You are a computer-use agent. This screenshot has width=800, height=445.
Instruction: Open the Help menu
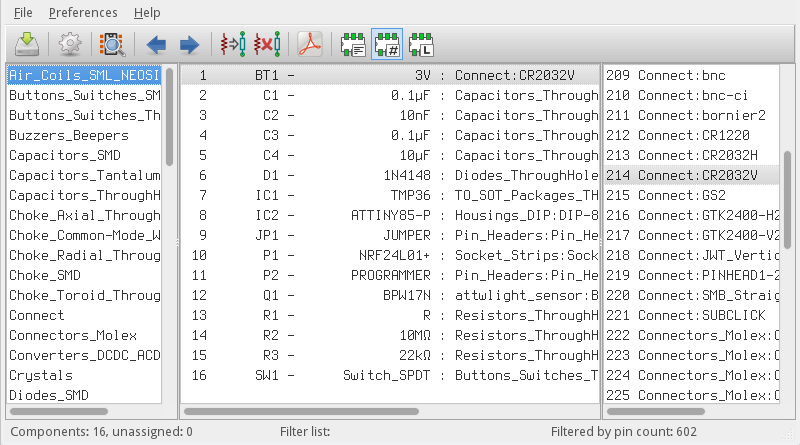tap(147, 12)
